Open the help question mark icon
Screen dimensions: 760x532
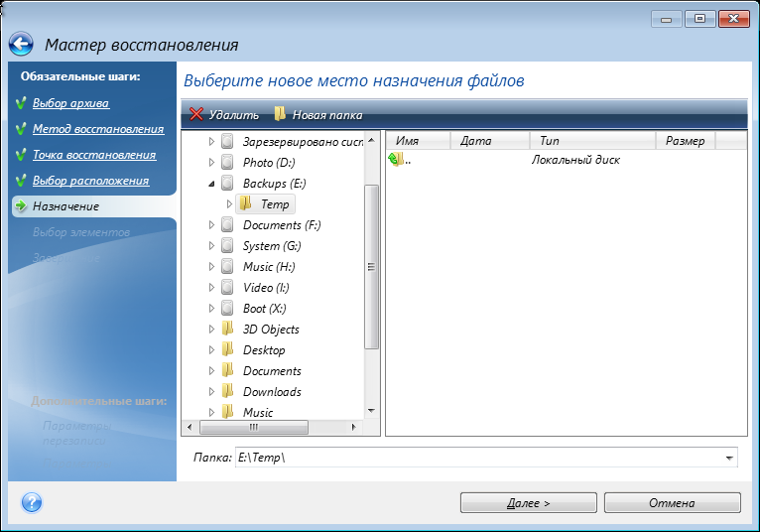[32, 502]
